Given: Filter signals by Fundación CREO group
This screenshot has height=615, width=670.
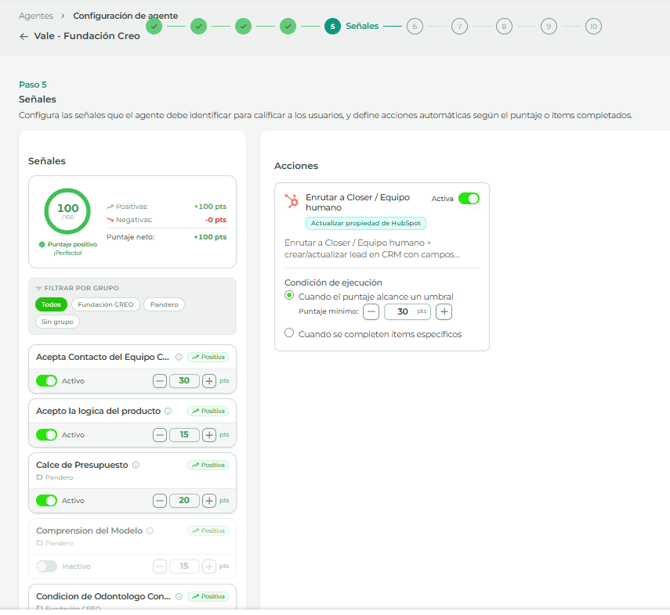Looking at the screenshot, I should (105, 304).
